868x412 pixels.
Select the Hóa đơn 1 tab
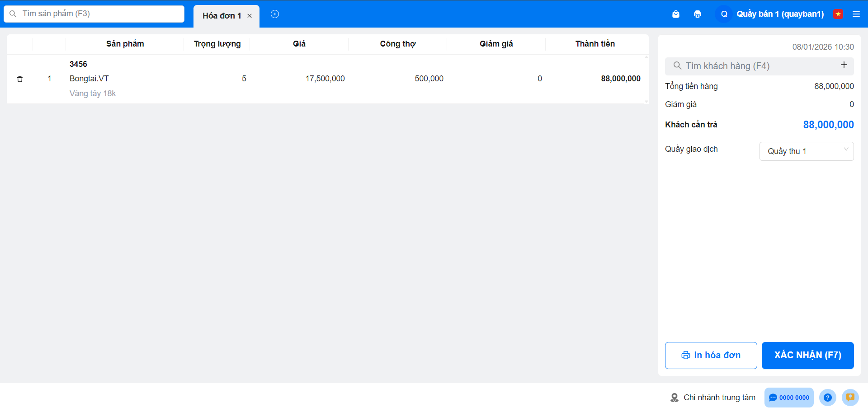[222, 16]
